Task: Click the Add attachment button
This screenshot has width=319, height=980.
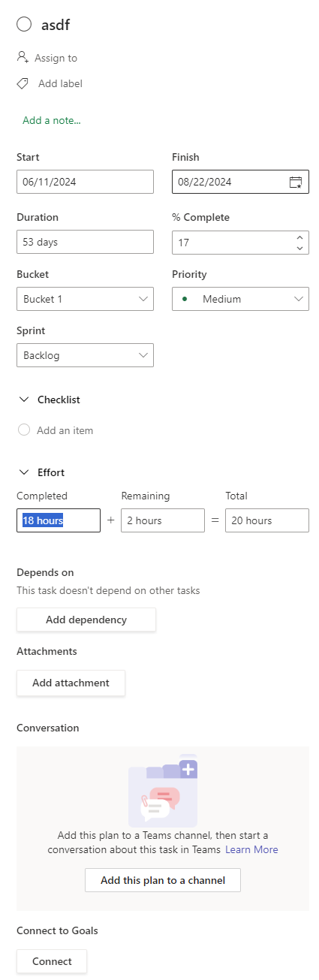Action: [71, 683]
